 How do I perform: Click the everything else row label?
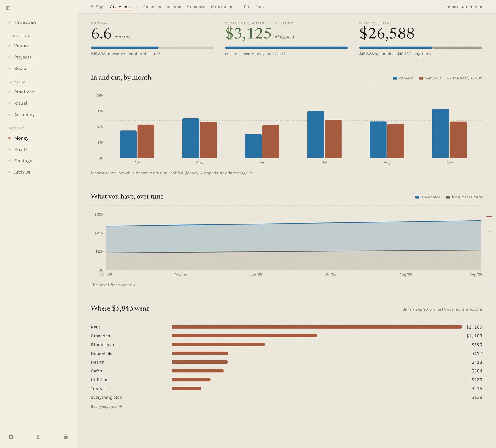(106, 397)
